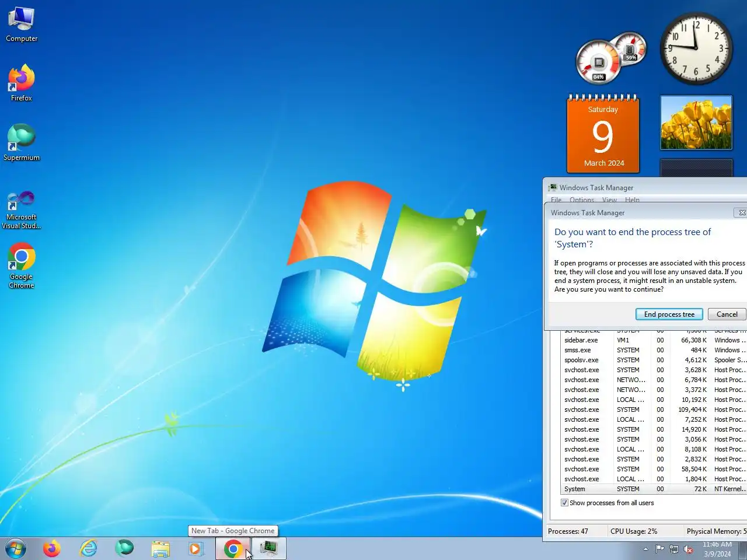
Task: Switch to the Task Manager taskbar button
Action: [269, 548]
